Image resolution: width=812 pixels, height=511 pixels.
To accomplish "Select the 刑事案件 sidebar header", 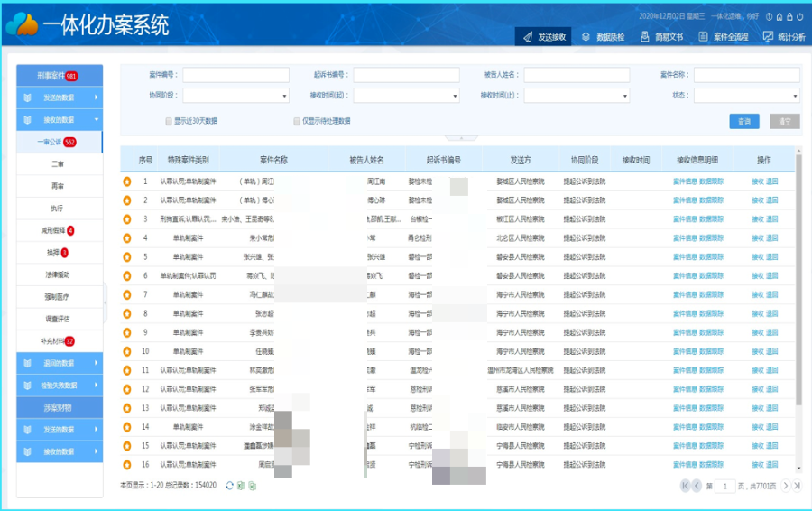I will [x=60, y=76].
